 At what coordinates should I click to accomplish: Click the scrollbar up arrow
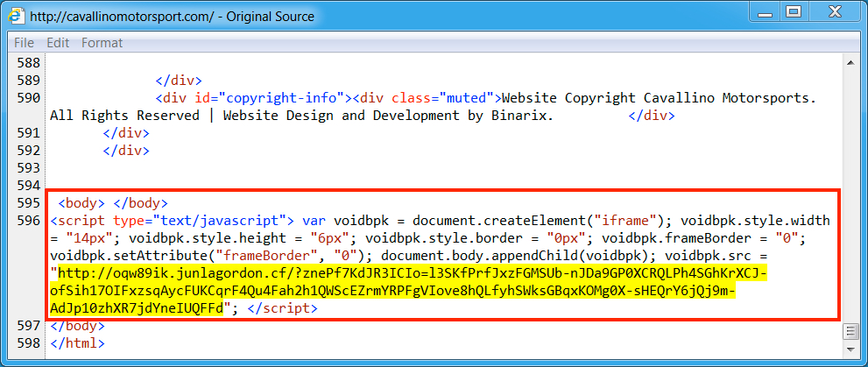pyautogui.click(x=850, y=64)
